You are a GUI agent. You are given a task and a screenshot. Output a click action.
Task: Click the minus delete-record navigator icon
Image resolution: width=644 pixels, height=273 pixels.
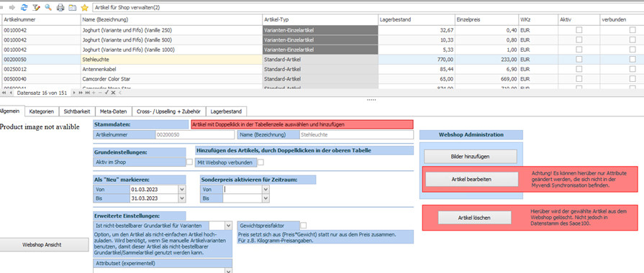[100, 93]
